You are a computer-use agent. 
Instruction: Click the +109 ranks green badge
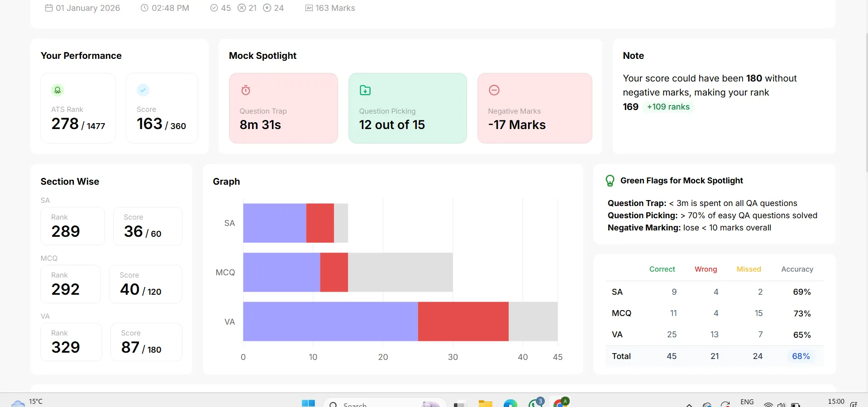tap(668, 107)
